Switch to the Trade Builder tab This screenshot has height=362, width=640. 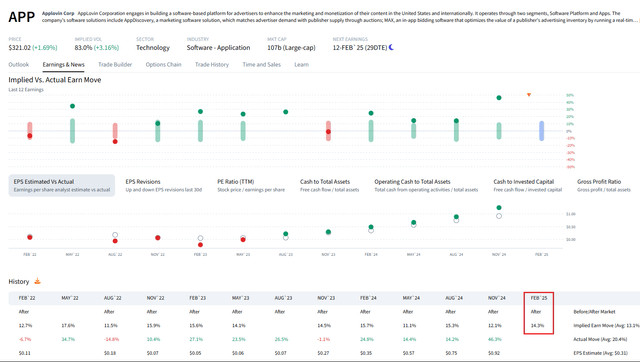pyautogui.click(x=115, y=64)
